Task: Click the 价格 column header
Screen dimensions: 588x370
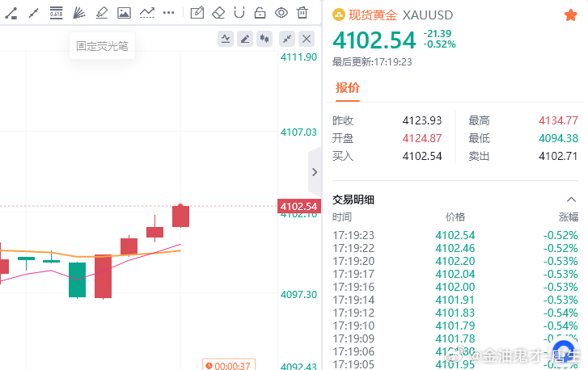Action: click(455, 217)
